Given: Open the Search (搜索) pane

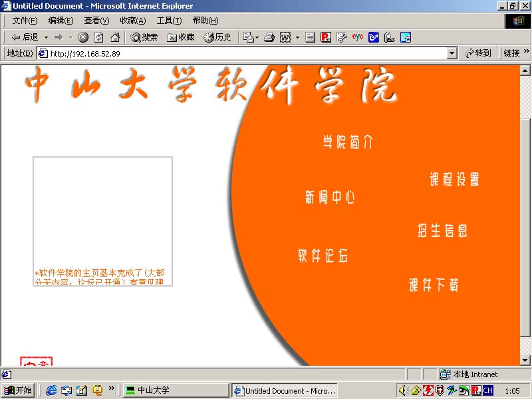Looking at the screenshot, I should tap(144, 37).
